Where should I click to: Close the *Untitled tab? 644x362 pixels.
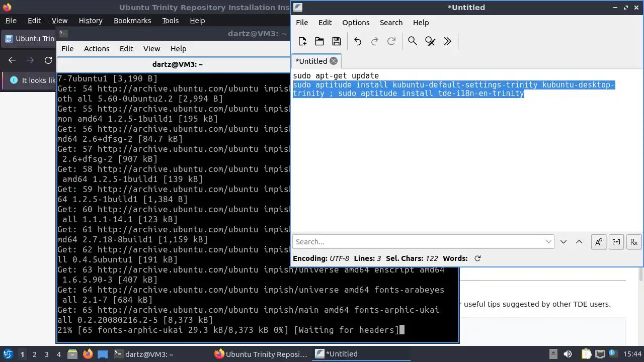[334, 61]
